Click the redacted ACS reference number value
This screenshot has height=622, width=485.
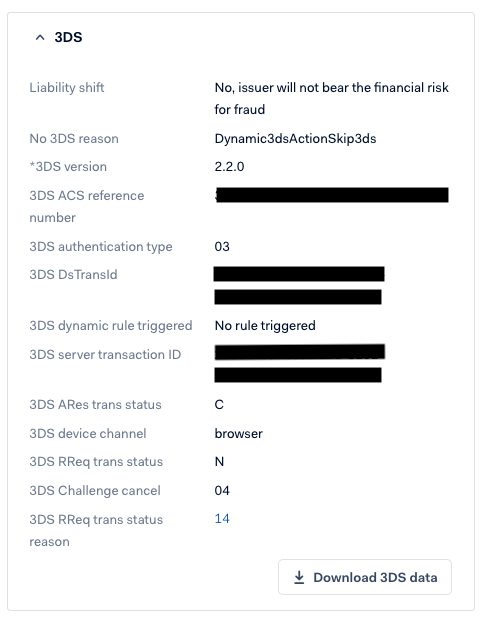(x=332, y=195)
